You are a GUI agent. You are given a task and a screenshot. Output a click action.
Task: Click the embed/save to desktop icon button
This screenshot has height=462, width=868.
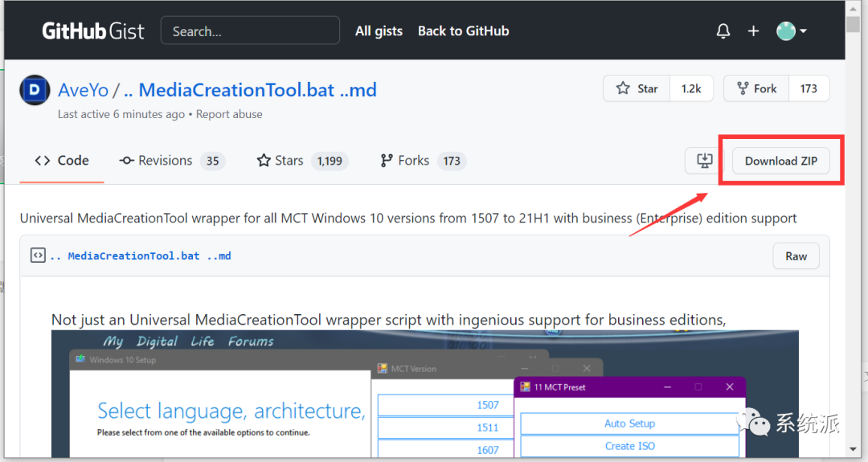(x=704, y=161)
